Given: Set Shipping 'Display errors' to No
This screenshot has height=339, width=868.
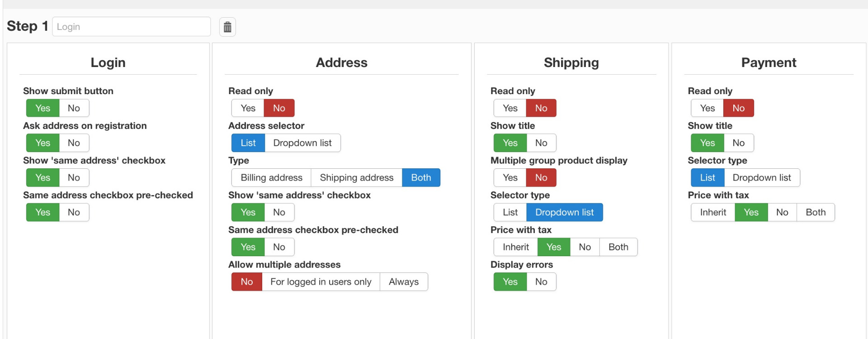Looking at the screenshot, I should 541,282.
